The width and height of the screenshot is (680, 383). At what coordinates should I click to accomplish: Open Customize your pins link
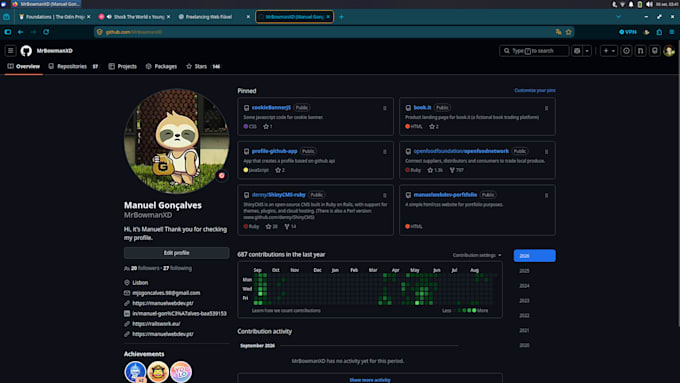(535, 90)
